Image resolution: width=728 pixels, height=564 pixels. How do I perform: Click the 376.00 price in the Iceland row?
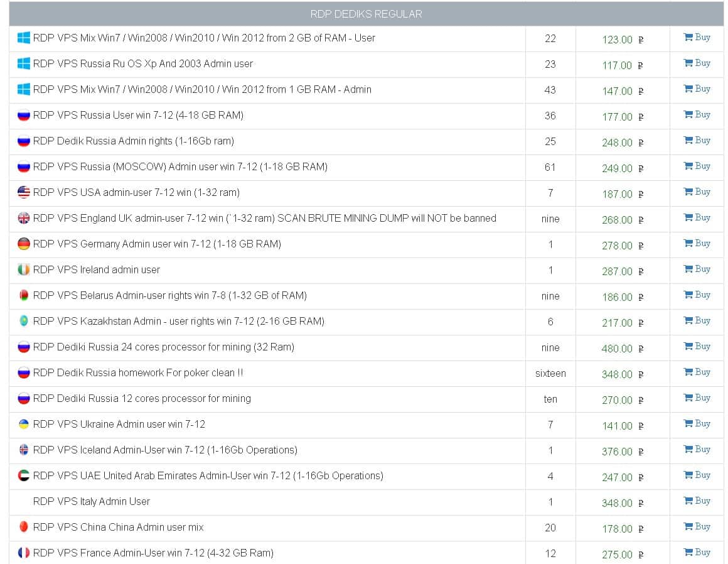click(x=617, y=452)
